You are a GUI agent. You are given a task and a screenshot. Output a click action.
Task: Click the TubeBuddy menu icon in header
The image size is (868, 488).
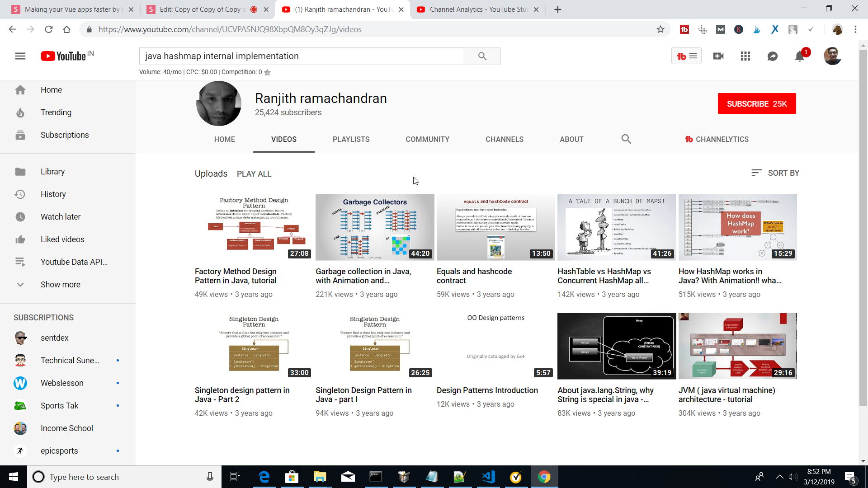pyautogui.click(x=686, y=56)
